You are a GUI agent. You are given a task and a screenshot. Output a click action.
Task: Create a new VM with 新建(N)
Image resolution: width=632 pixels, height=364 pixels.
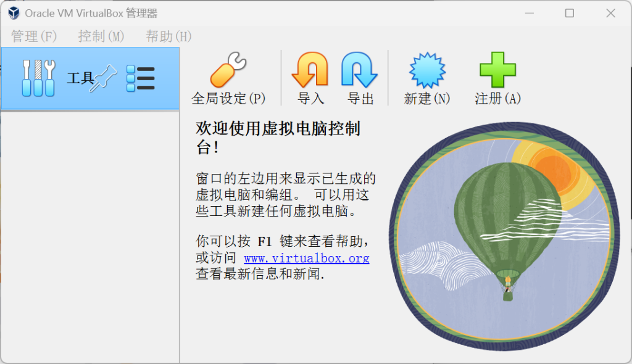click(426, 78)
